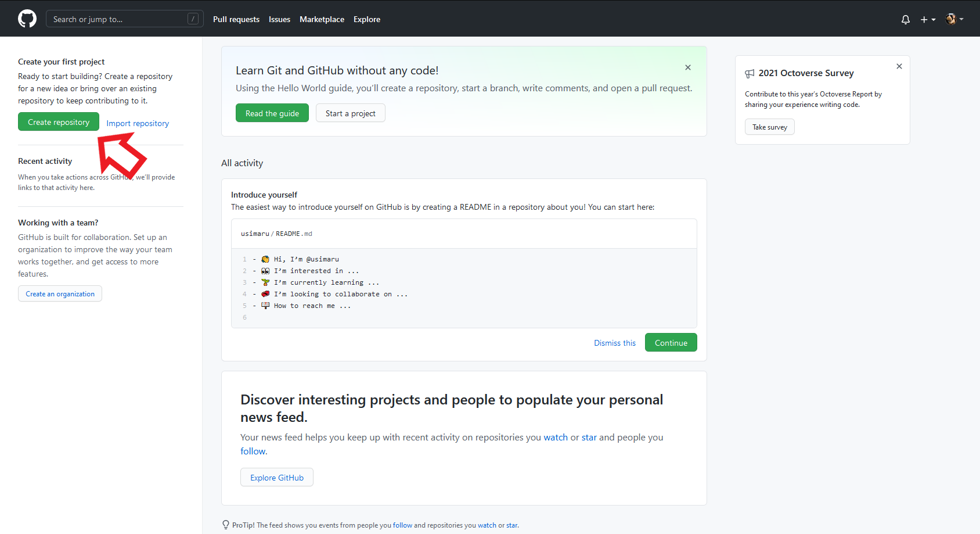Follow the star link in news feed text
The image size is (980, 534).
pos(589,438)
